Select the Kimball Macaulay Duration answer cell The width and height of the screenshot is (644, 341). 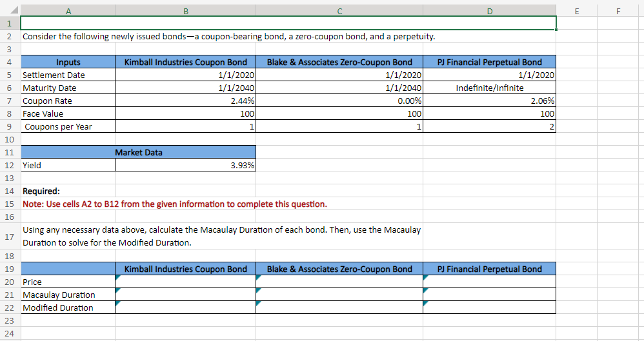tap(186, 295)
